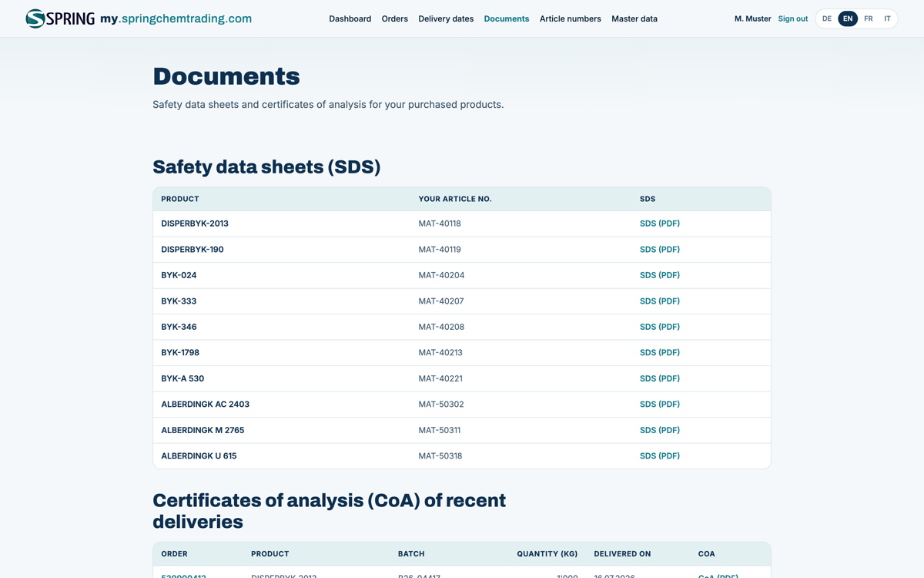Switch language to DE
Image resolution: width=924 pixels, height=578 pixels.
tap(827, 18)
